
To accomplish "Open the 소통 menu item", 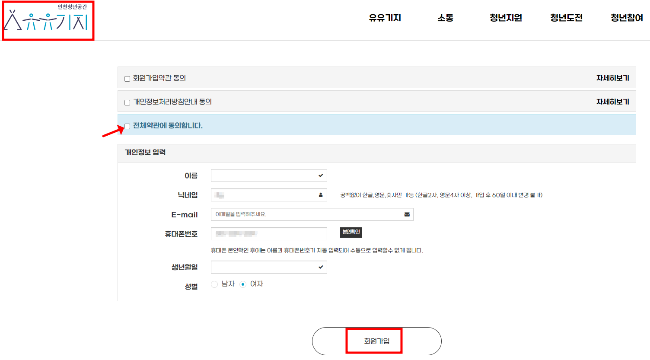I will pyautogui.click(x=445, y=18).
